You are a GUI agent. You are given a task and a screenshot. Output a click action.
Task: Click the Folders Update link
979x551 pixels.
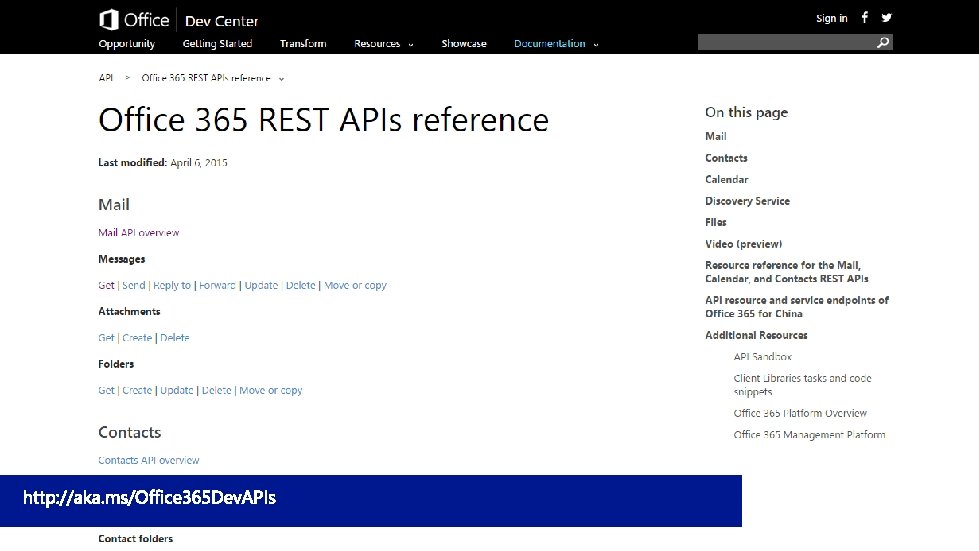177,390
